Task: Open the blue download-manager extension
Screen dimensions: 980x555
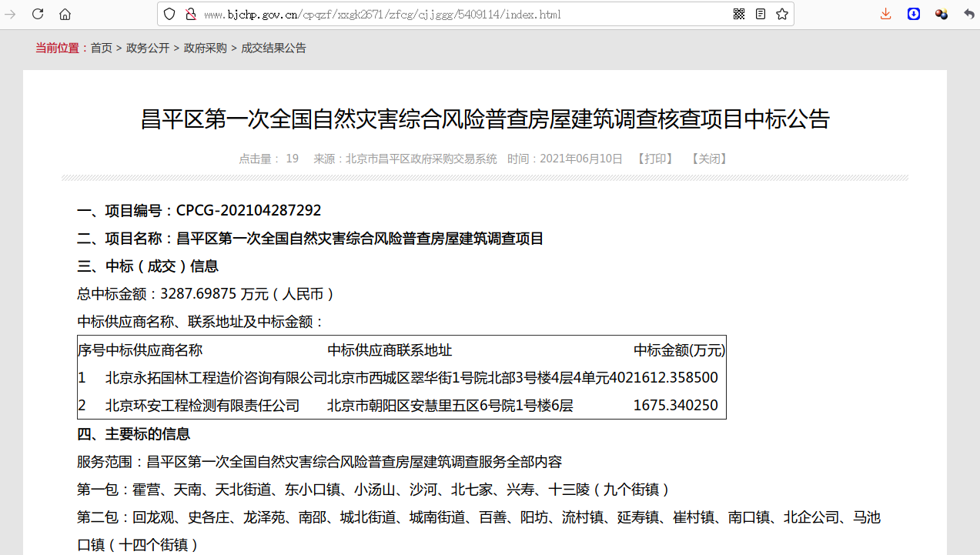Action: point(913,13)
